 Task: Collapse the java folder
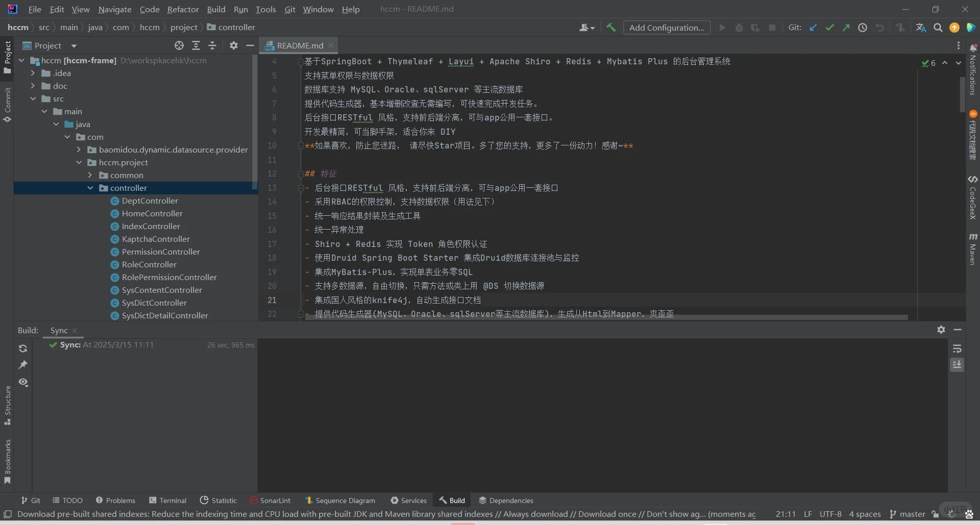[56, 124]
